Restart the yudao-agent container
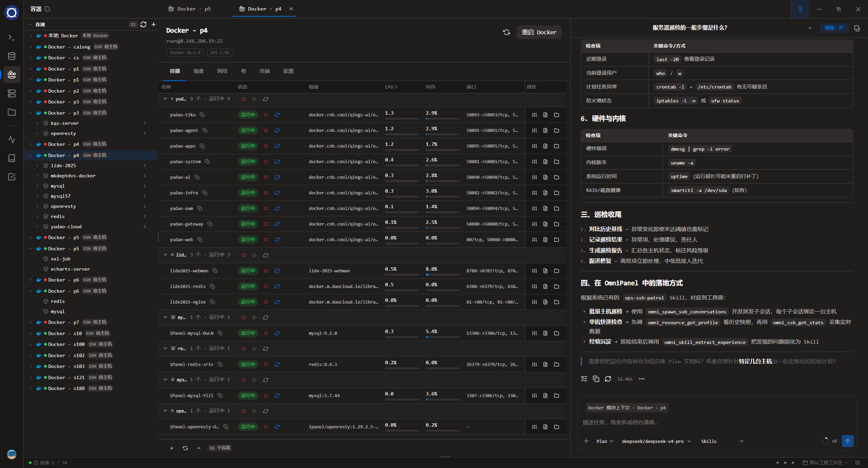The height and width of the screenshot is (468, 868). click(x=277, y=131)
